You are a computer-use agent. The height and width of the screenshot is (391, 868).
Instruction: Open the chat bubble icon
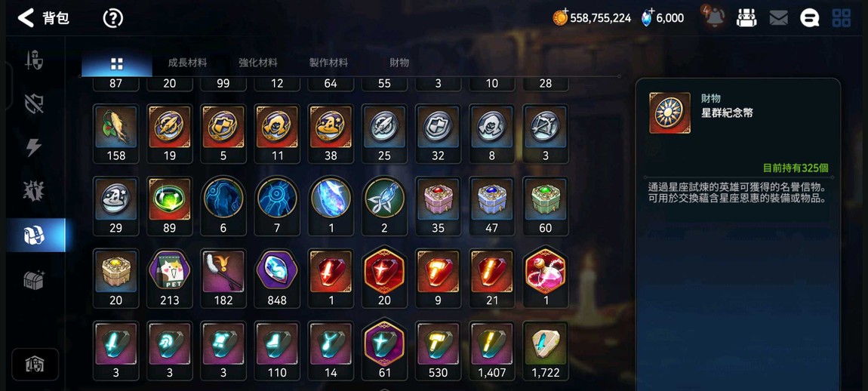coord(809,18)
